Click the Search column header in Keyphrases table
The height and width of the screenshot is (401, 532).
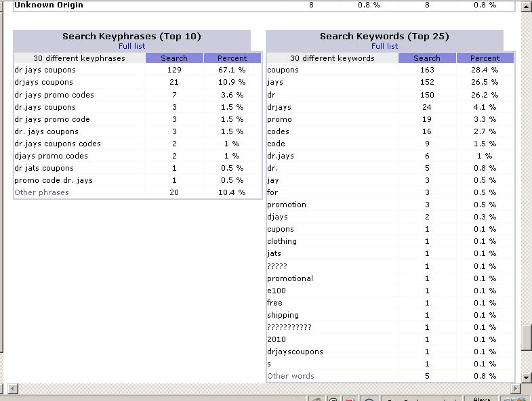point(174,58)
